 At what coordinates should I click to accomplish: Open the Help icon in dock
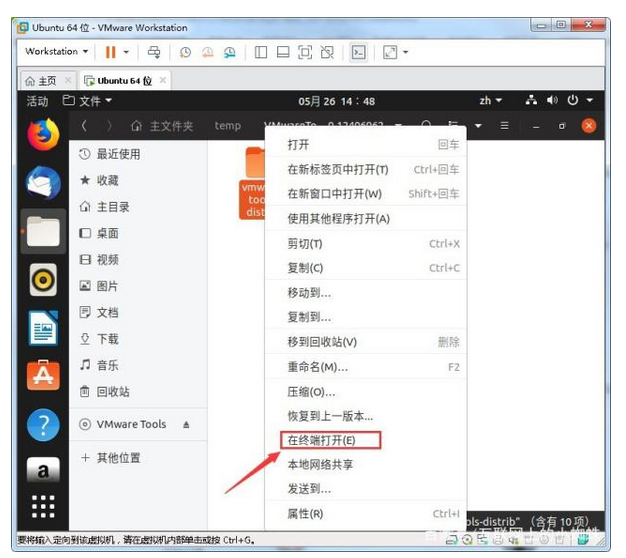43,425
